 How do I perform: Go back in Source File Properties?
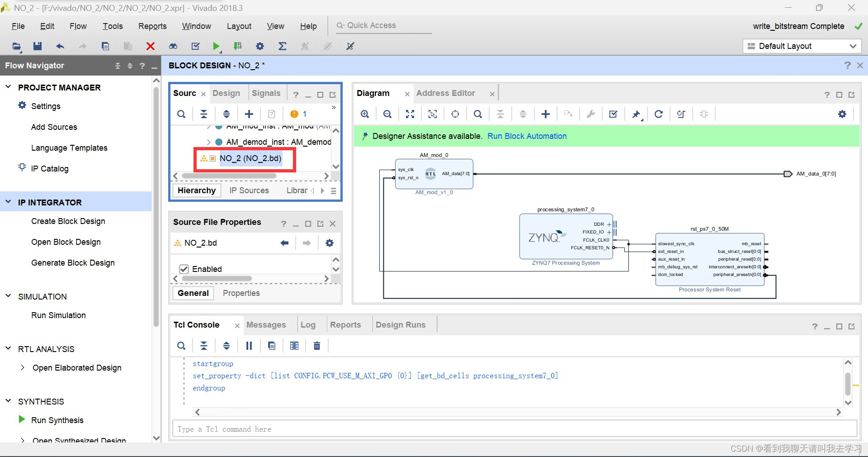[x=284, y=243]
